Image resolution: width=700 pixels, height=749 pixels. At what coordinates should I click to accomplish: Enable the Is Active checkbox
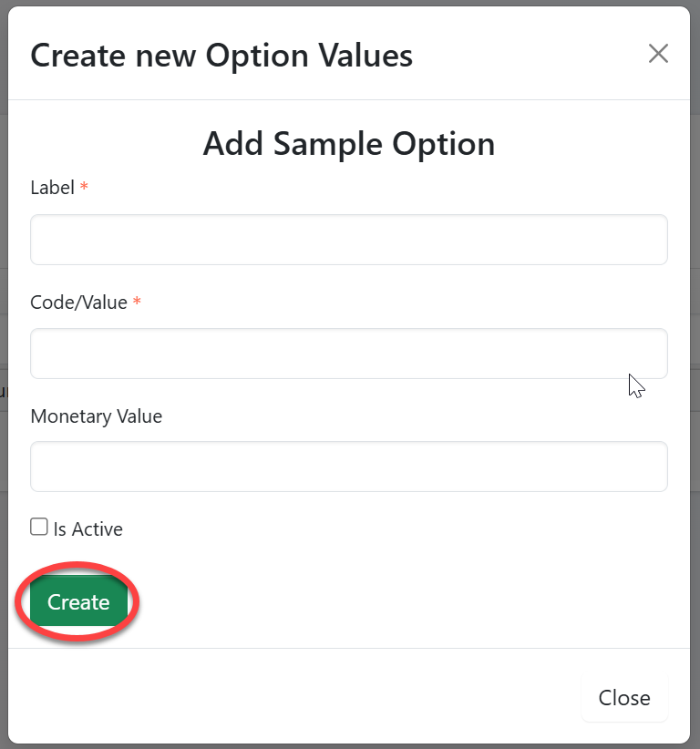(x=39, y=527)
